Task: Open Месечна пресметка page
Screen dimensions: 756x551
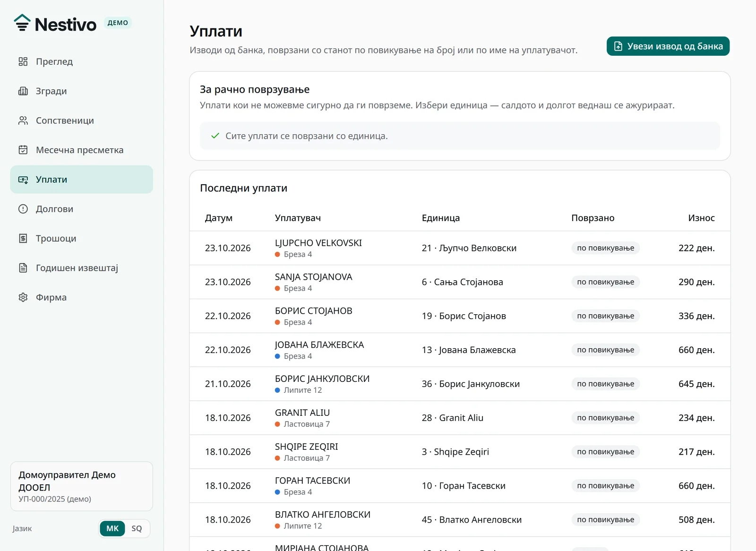Action: tap(82, 150)
